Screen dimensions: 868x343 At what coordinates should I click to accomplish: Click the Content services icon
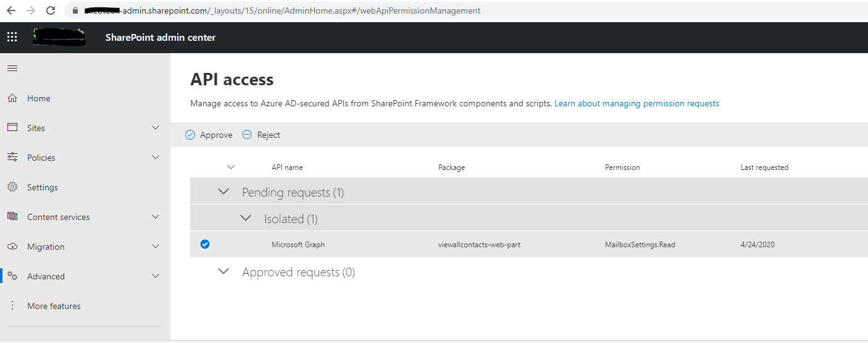tap(12, 216)
